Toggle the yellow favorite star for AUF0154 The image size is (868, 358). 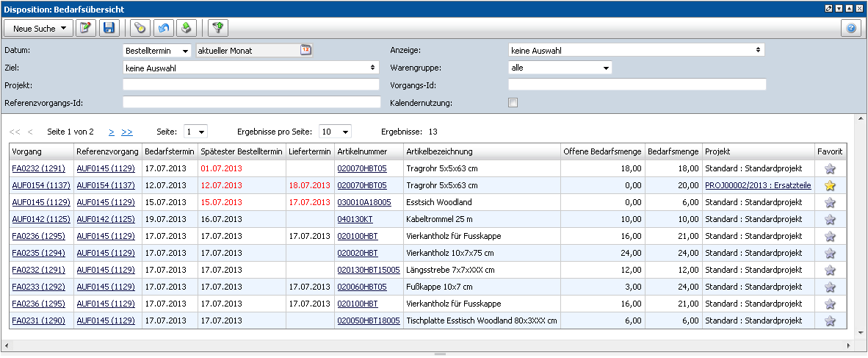[830, 185]
